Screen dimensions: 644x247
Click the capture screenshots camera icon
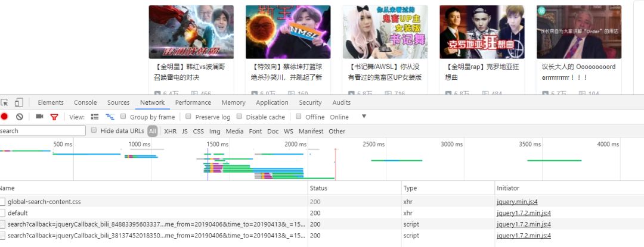[39, 117]
